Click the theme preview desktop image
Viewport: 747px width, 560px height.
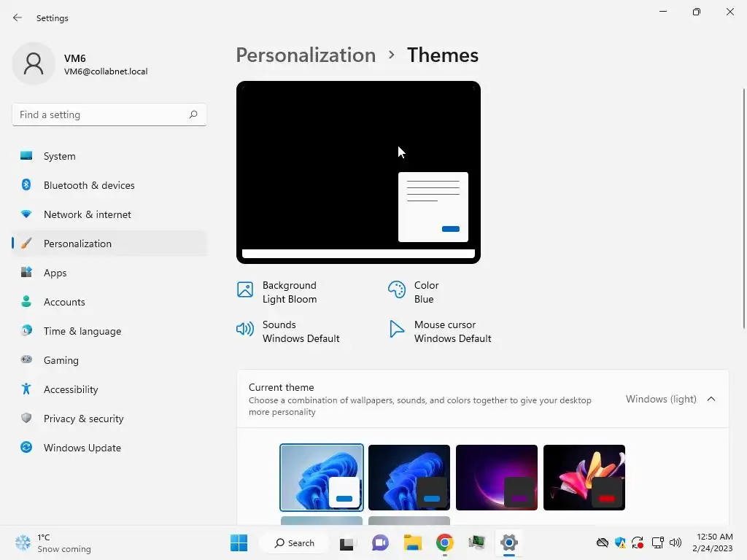tap(358, 172)
